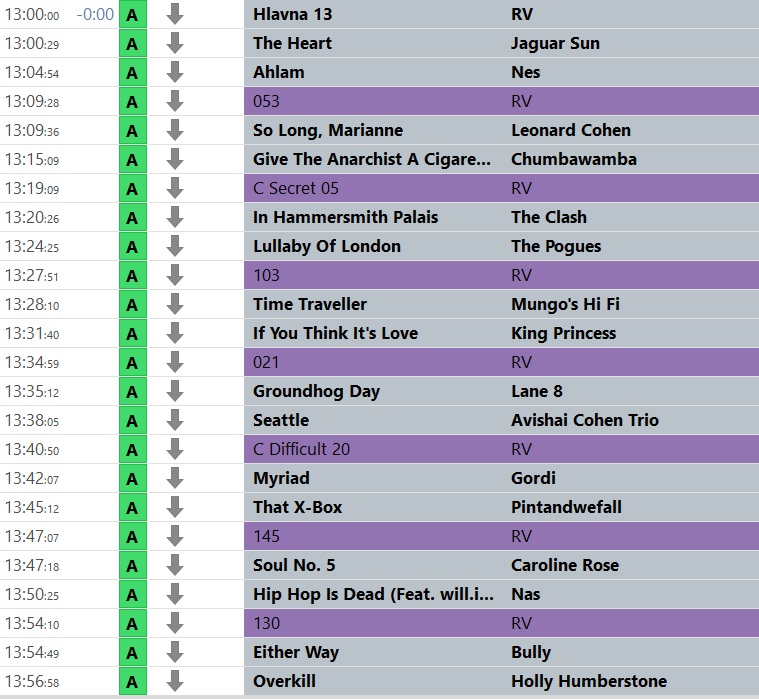759x699 pixels.
Task: Click the down arrow beside Lullaby Of London
Action: [x=175, y=246]
